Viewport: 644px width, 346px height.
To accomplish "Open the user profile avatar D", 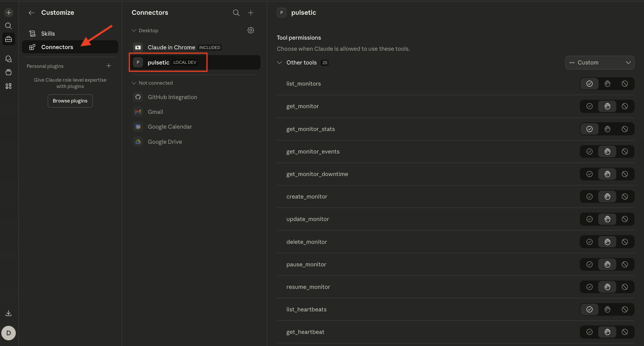I will pos(9,333).
